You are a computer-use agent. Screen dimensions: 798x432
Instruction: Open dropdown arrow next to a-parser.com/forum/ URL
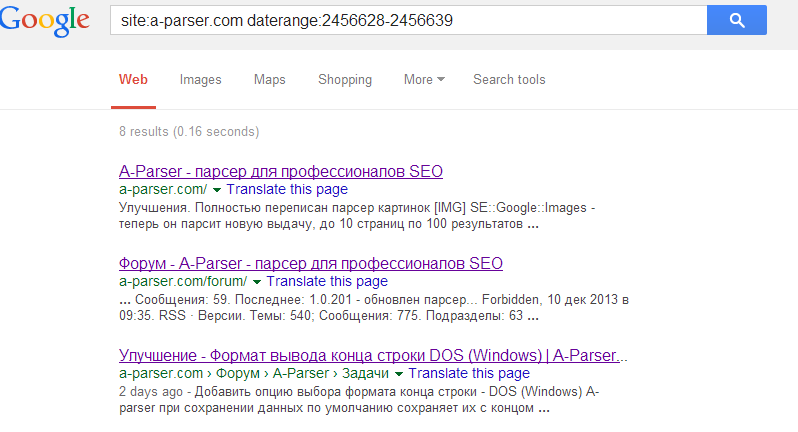pos(256,282)
